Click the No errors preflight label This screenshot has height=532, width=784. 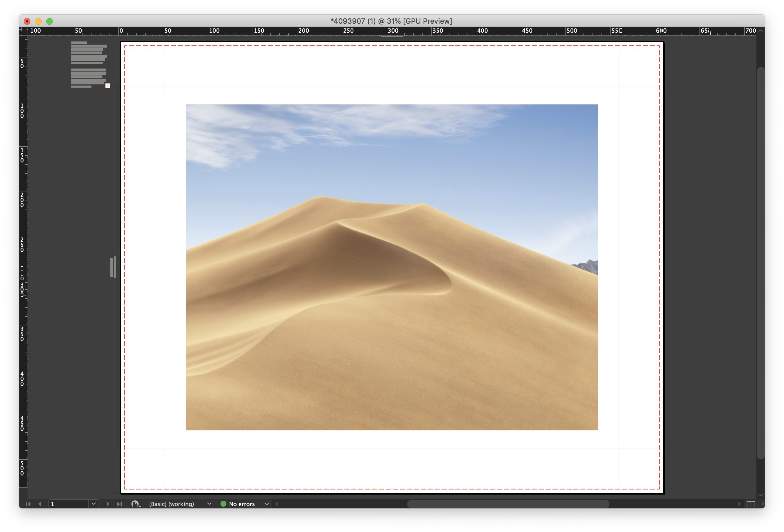click(x=242, y=504)
